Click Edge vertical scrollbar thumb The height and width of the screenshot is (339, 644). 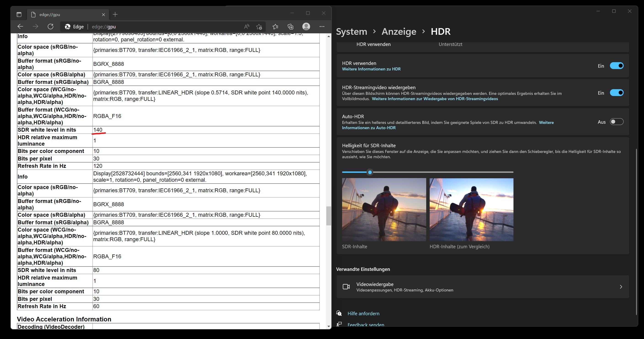coord(329,216)
